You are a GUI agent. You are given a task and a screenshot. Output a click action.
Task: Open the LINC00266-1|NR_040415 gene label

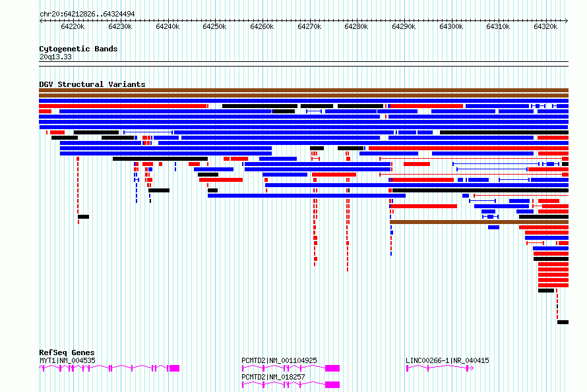[x=447, y=360]
